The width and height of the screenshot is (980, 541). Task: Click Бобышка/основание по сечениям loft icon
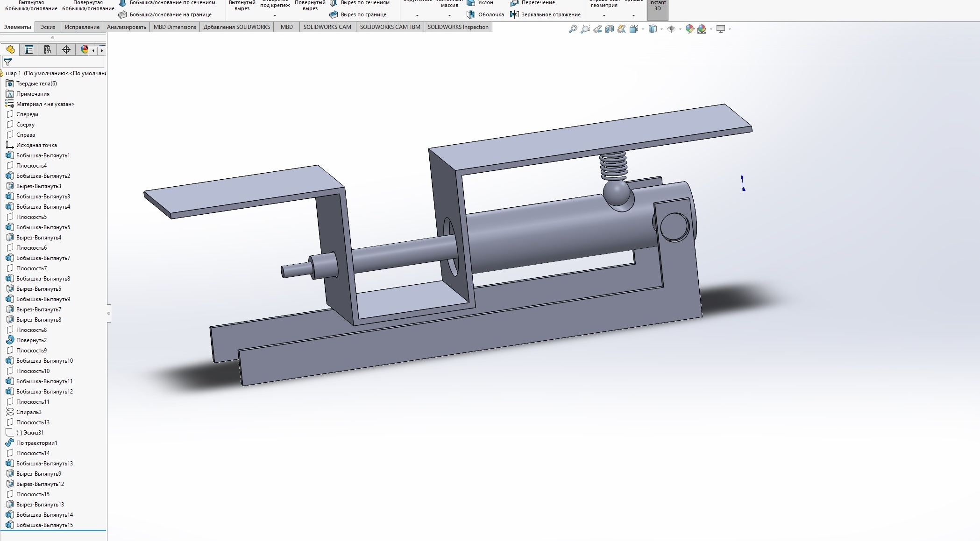pyautogui.click(x=122, y=3)
